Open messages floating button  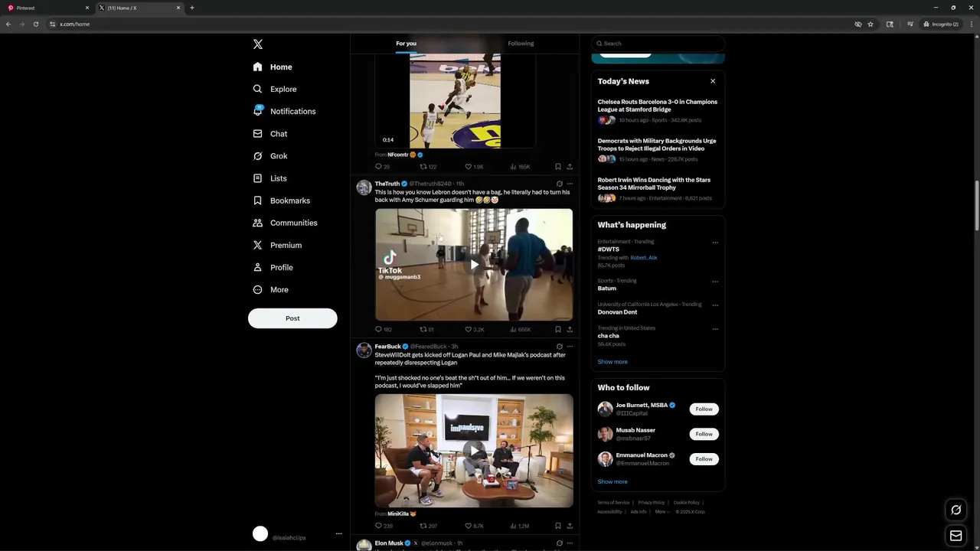[955, 536]
